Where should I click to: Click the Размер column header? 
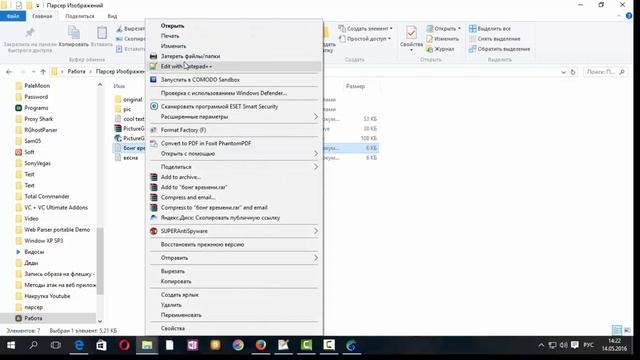click(x=355, y=86)
